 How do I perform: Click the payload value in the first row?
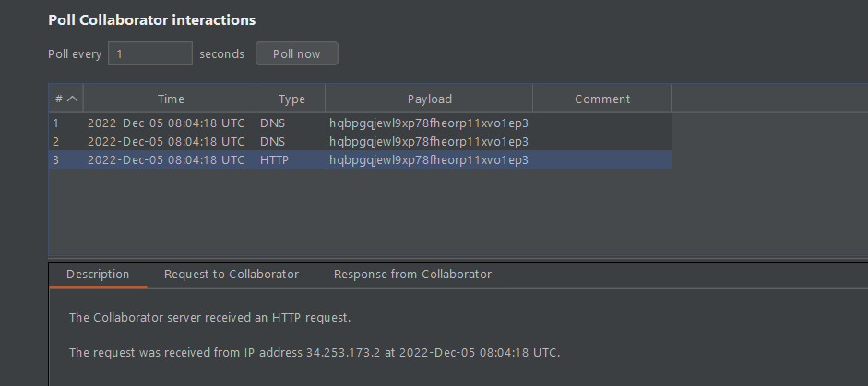pyautogui.click(x=428, y=123)
